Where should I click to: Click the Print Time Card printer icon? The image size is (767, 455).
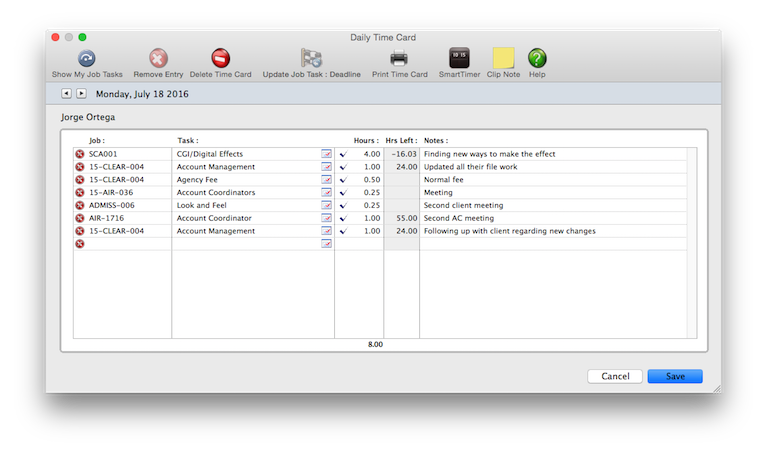[399, 59]
